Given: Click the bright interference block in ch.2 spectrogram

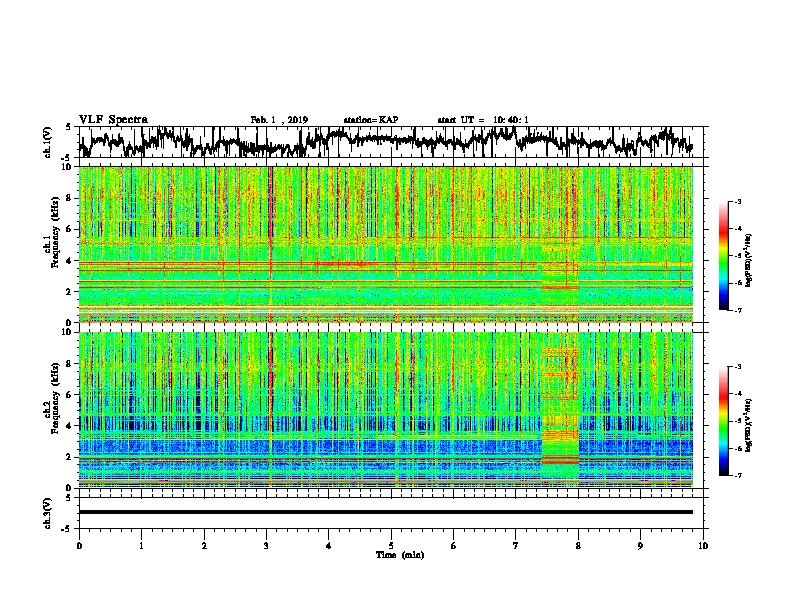Looking at the screenshot, I should pos(560,412).
